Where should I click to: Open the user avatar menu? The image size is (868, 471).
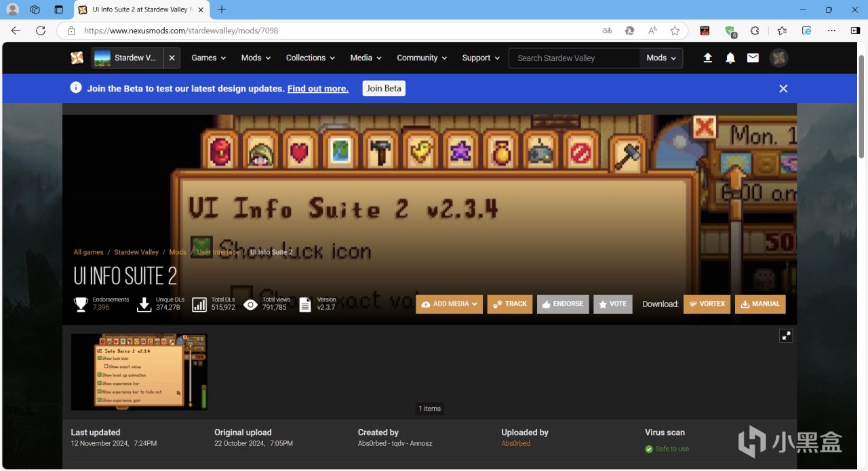[x=779, y=58]
